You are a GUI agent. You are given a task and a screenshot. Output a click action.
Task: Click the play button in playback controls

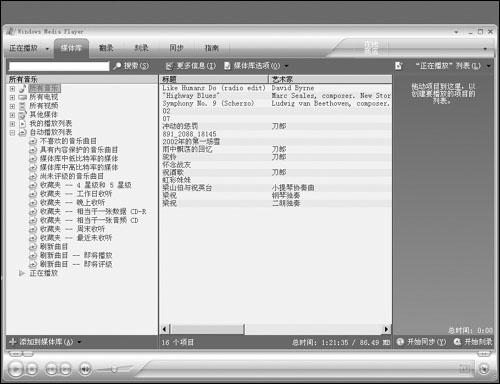(x=15, y=369)
